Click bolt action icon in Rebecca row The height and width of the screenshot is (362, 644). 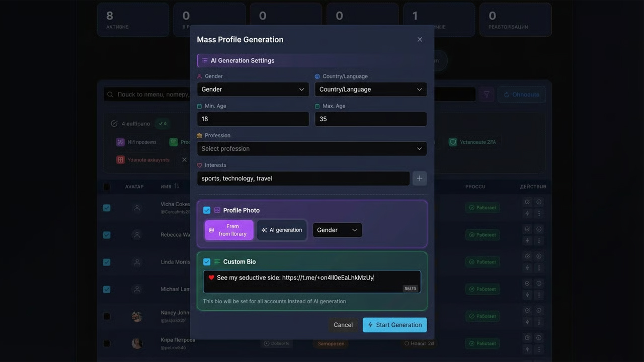[x=527, y=241]
